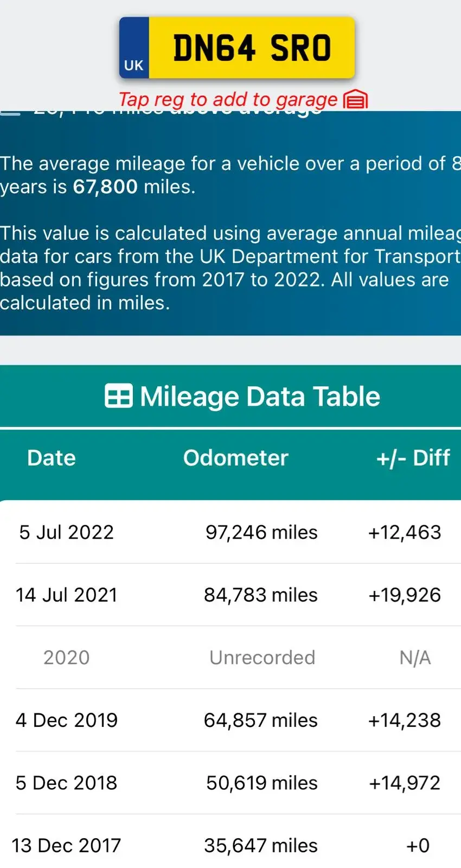Click the Odometer column header
461x868 pixels.
[235, 458]
